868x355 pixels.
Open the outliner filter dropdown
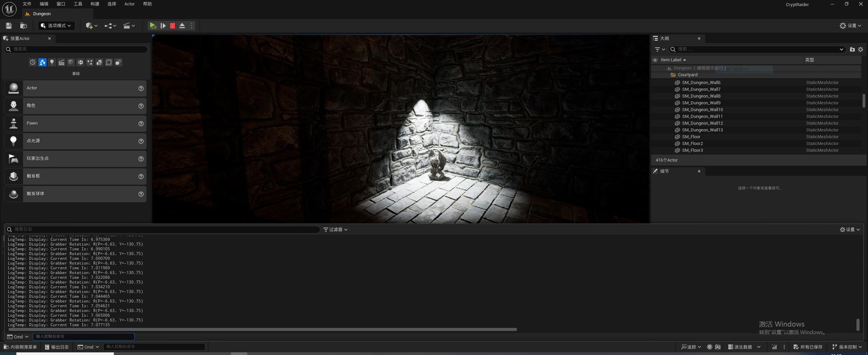pos(660,49)
